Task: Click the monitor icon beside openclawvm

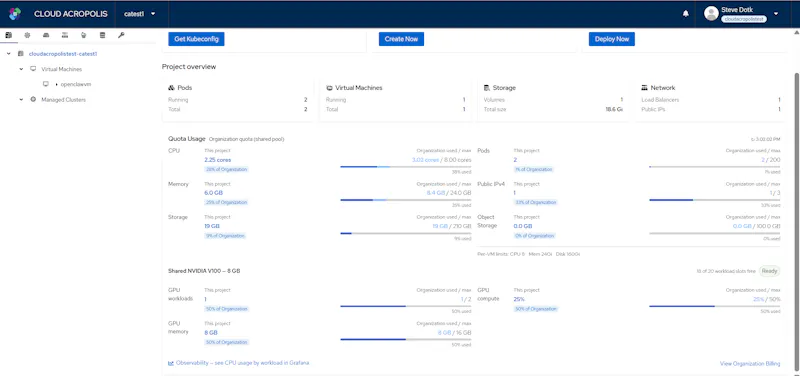Action: coord(45,84)
